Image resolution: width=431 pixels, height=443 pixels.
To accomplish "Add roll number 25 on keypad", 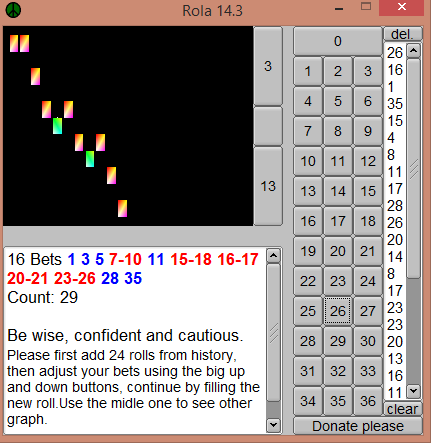I will pyautogui.click(x=308, y=311).
